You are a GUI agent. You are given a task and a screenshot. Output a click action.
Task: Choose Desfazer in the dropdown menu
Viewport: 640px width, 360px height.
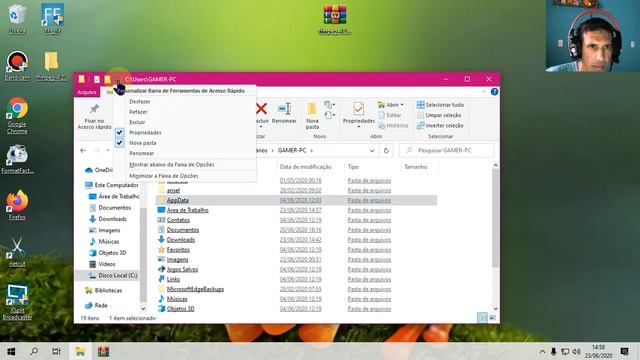(x=140, y=102)
